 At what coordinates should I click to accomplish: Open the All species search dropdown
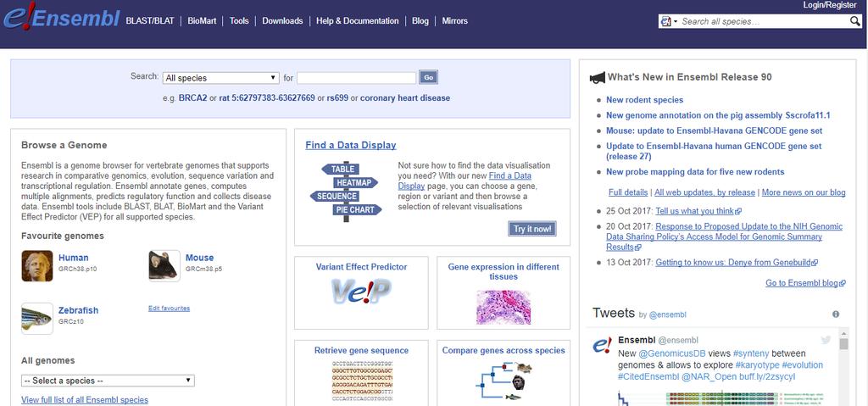point(221,78)
